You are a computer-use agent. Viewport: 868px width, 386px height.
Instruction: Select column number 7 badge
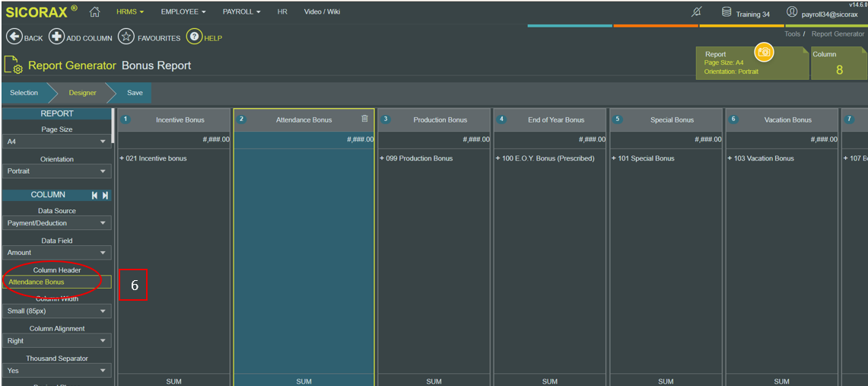[x=851, y=119]
